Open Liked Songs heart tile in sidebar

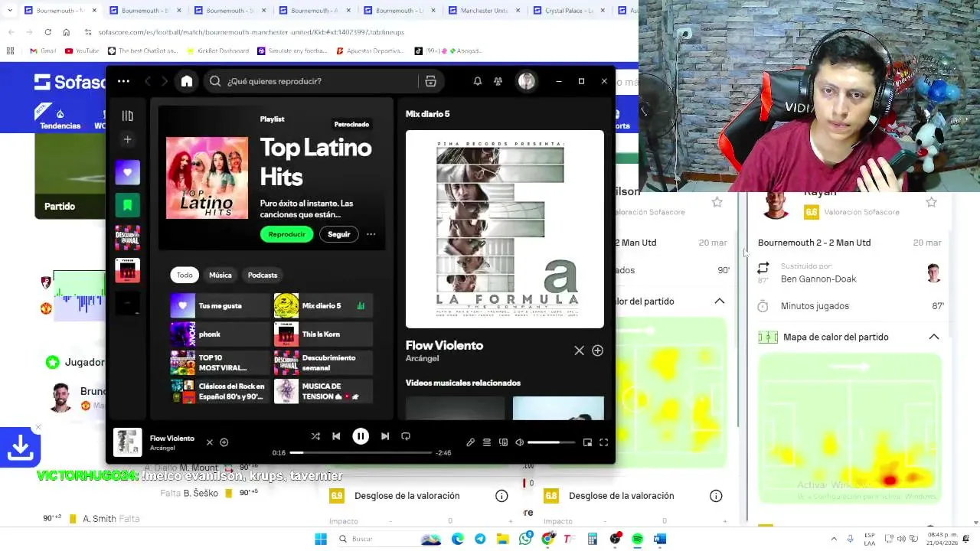128,173
